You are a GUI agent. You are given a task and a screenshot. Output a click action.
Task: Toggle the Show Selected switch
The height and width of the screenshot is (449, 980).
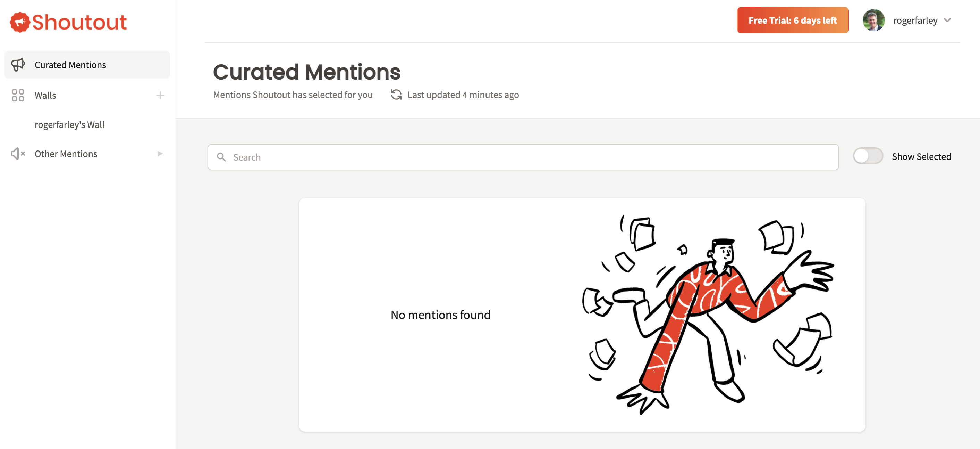[x=868, y=156]
